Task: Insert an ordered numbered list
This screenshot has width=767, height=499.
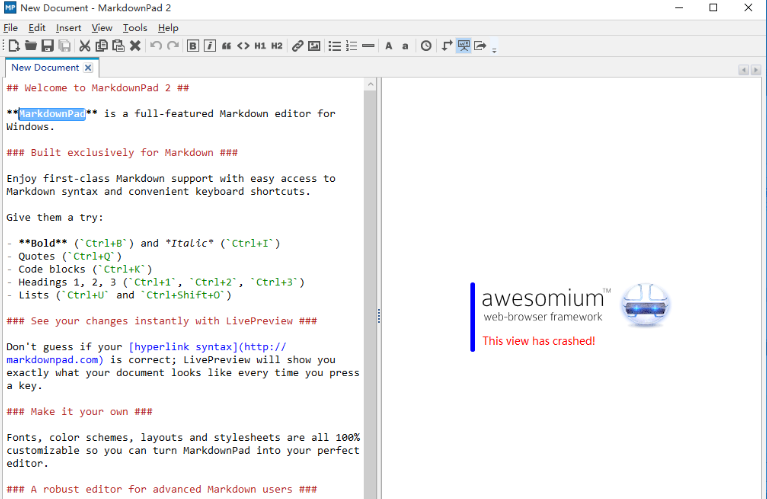Action: [x=351, y=46]
